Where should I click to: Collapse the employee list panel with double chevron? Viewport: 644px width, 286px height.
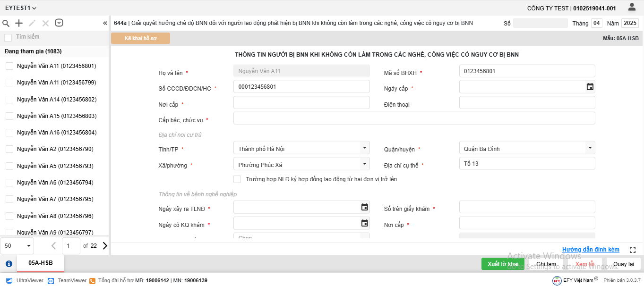(x=105, y=23)
